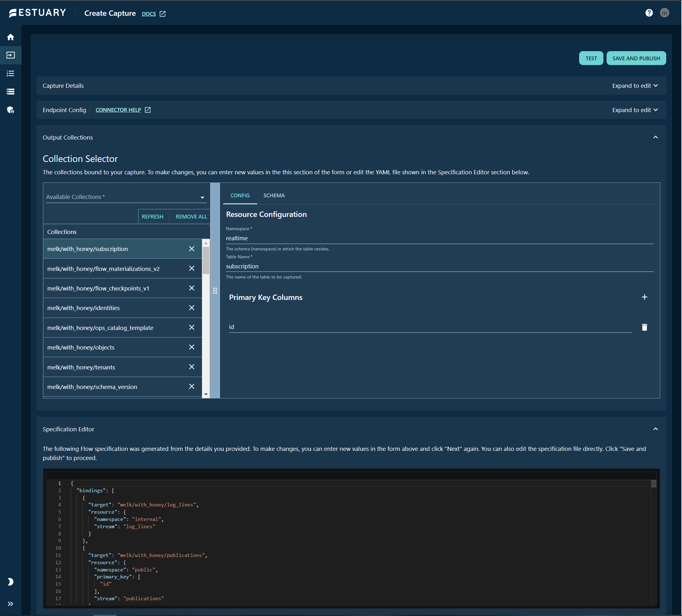
Task: Click the Namespace input field
Action: coord(439,238)
